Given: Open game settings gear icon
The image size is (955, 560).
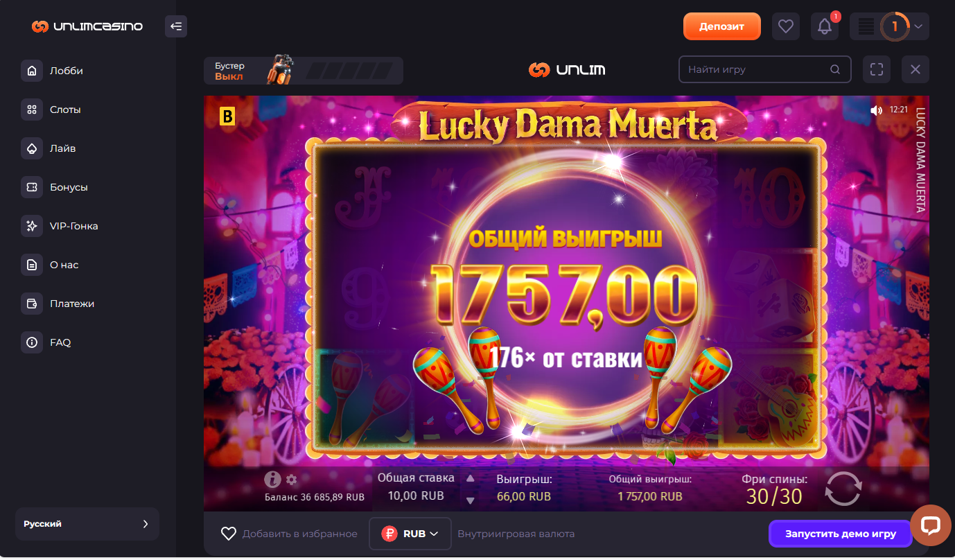Looking at the screenshot, I should [291, 480].
